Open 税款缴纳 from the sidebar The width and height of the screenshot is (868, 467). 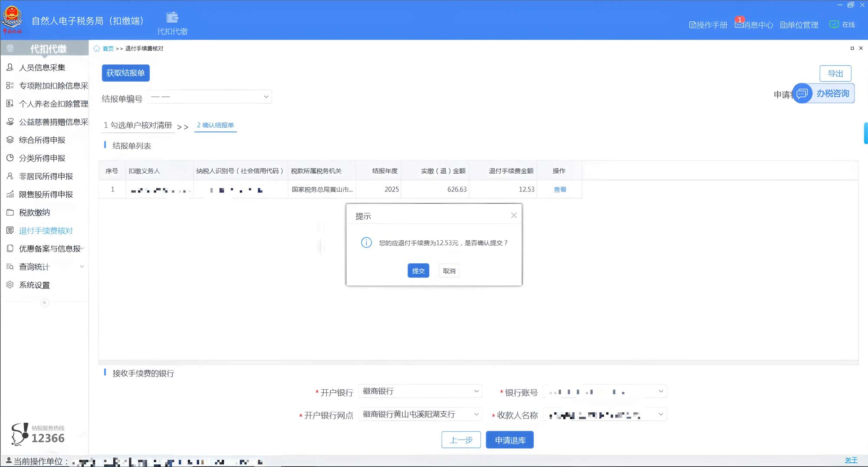[34, 212]
